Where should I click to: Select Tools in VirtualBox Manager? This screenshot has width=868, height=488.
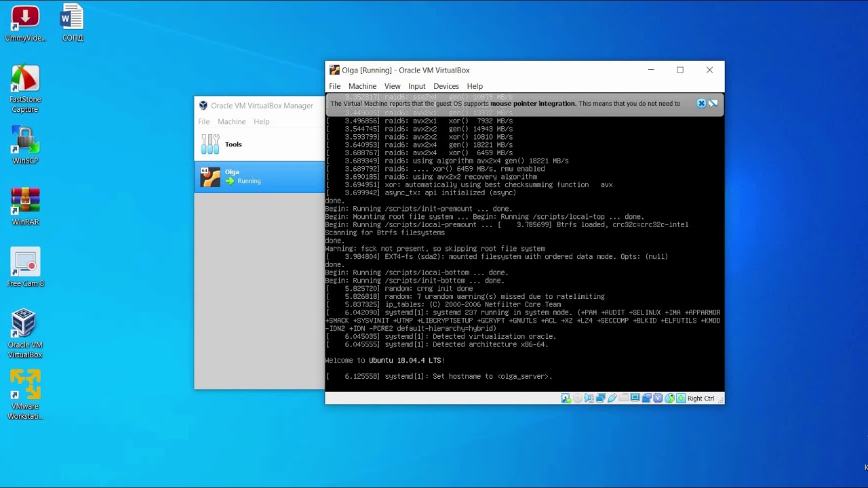260,144
